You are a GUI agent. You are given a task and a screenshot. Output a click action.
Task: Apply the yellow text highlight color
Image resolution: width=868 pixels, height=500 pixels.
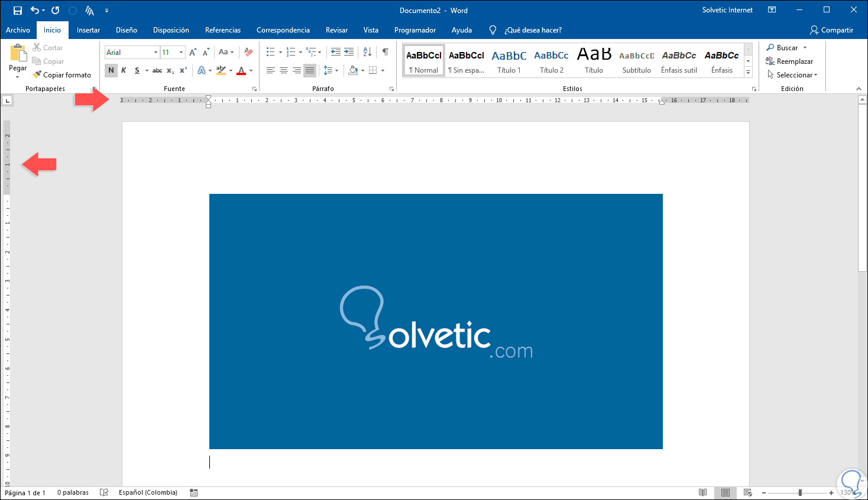click(221, 70)
